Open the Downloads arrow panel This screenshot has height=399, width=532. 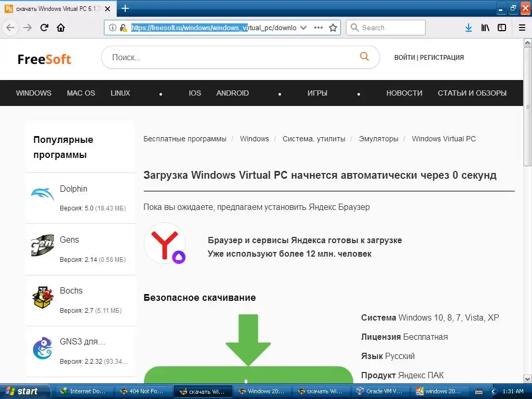469,28
